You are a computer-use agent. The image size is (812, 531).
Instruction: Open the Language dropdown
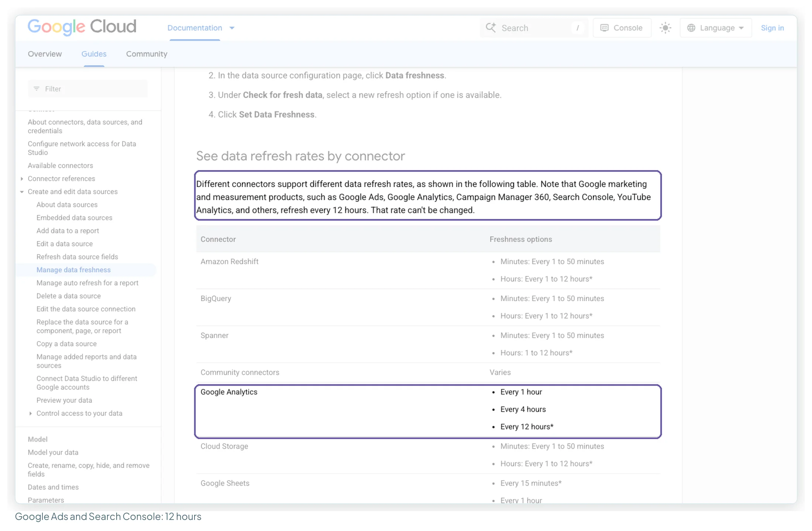coord(716,28)
